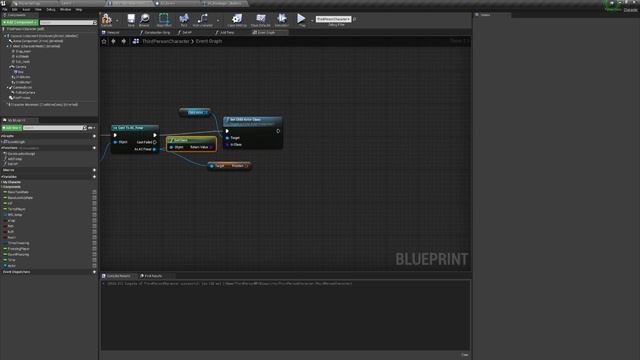Start Simulation from the toolbar
The width and height of the screenshot is (640, 360).
pyautogui.click(x=282, y=19)
